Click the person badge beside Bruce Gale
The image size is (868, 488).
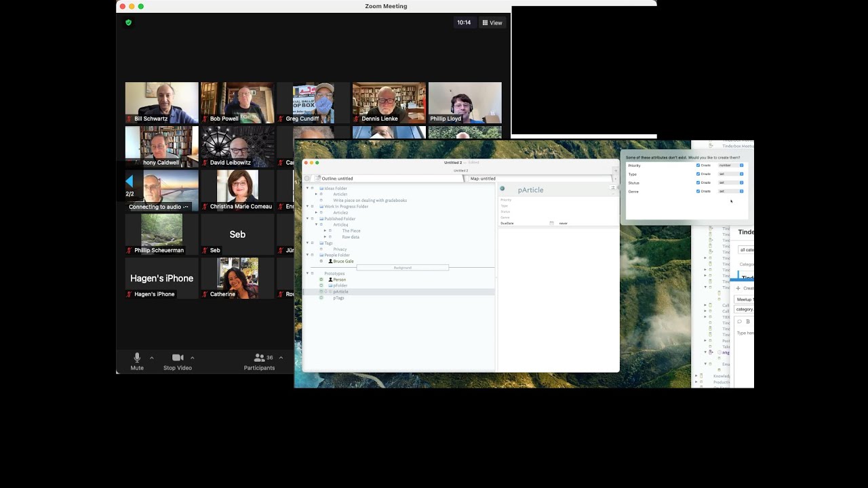330,261
